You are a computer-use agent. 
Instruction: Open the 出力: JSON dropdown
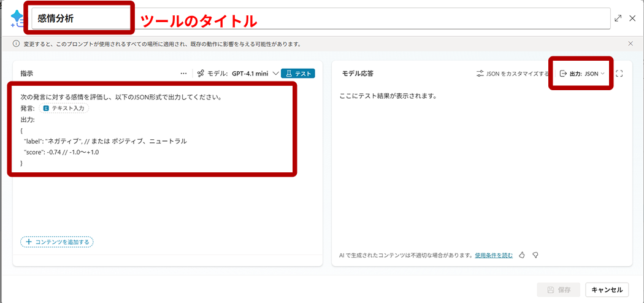coord(582,74)
